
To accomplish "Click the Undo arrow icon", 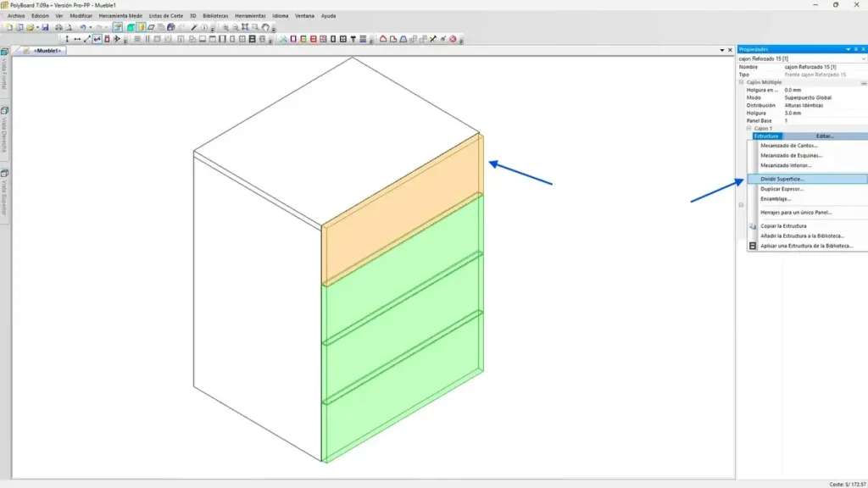I will 82,27.
